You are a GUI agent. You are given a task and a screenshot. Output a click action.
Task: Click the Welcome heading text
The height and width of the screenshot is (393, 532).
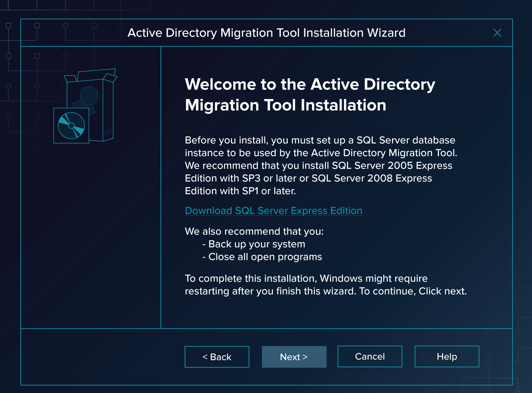[x=310, y=94]
